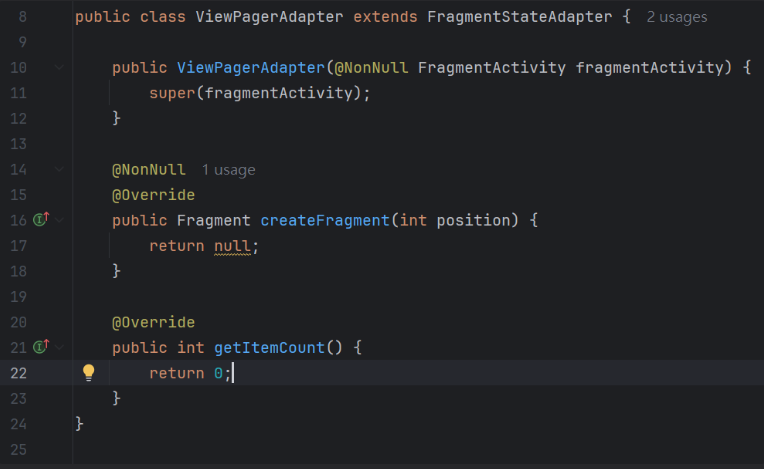Click the createFragment method name

pos(325,221)
